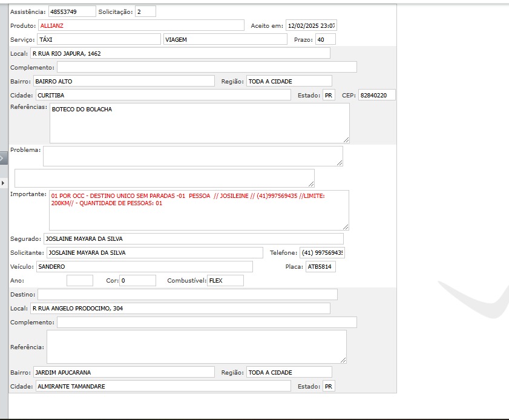Focus the empty origin Complemento field

click(207, 68)
